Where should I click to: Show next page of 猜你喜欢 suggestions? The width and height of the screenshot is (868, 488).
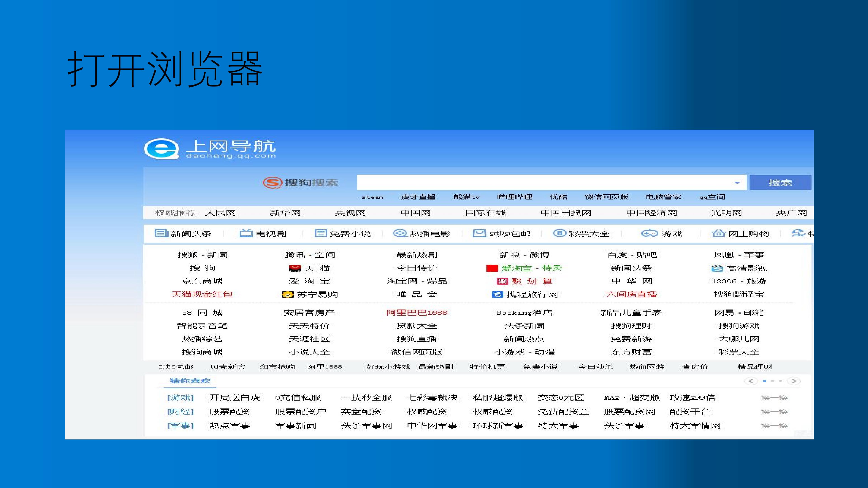(x=794, y=381)
